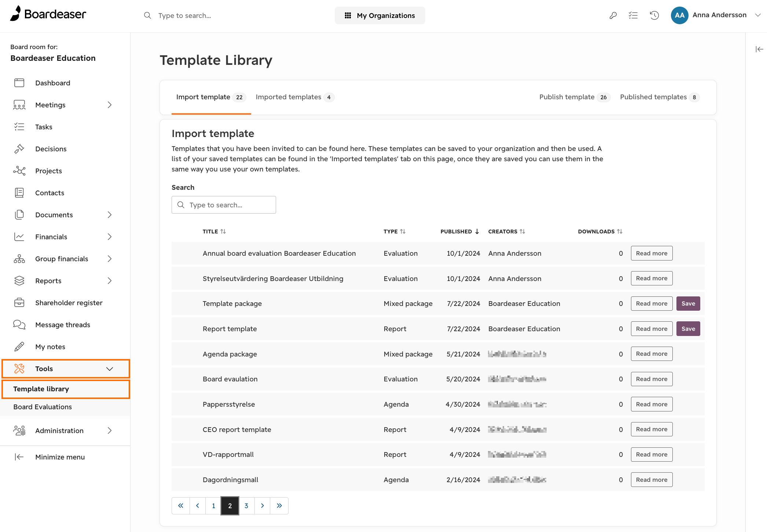Viewport: 767px width, 532px height.
Task: Read more about Agenda package
Action: pyautogui.click(x=652, y=354)
